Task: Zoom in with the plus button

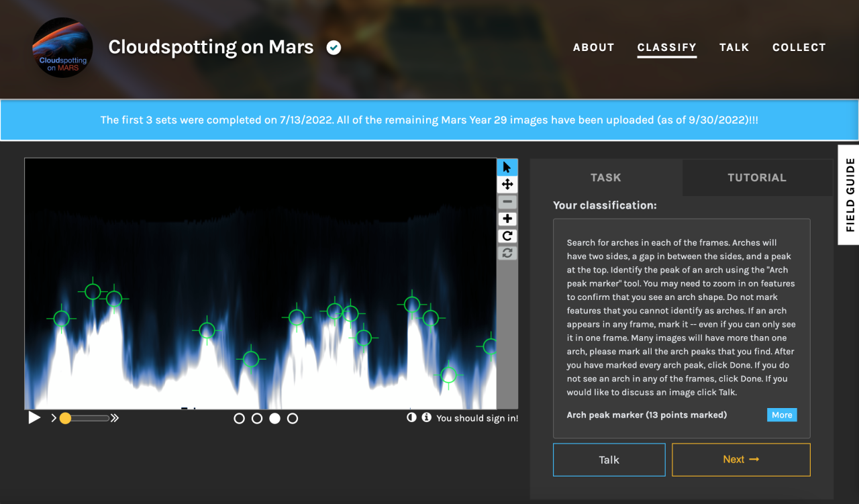Action: (507, 219)
